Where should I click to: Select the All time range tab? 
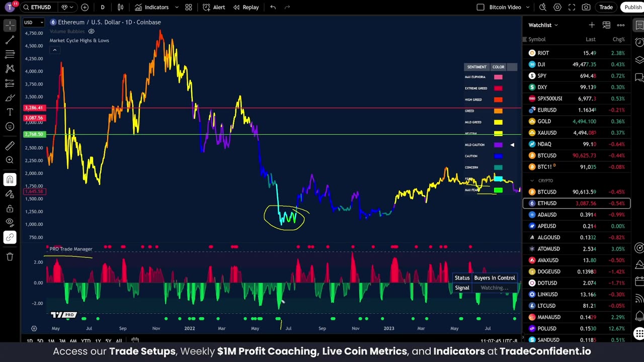point(119,341)
